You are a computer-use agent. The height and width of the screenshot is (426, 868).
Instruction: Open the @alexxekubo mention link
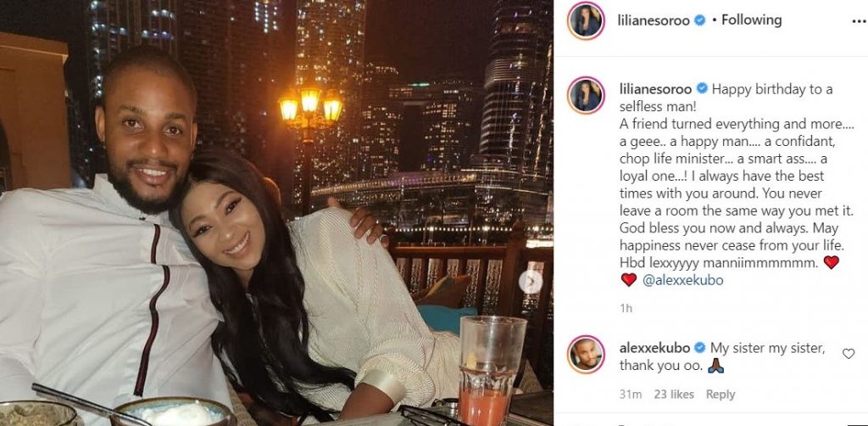(682, 280)
